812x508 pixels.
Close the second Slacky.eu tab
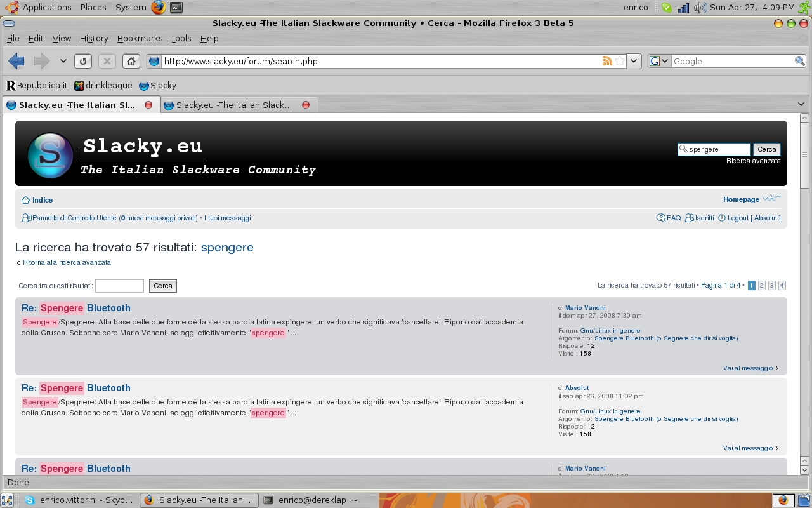click(x=306, y=105)
